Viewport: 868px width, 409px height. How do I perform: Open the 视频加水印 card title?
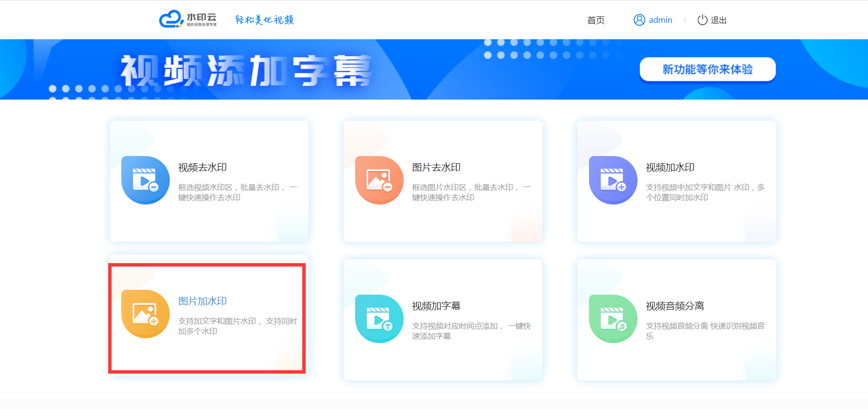(x=670, y=167)
